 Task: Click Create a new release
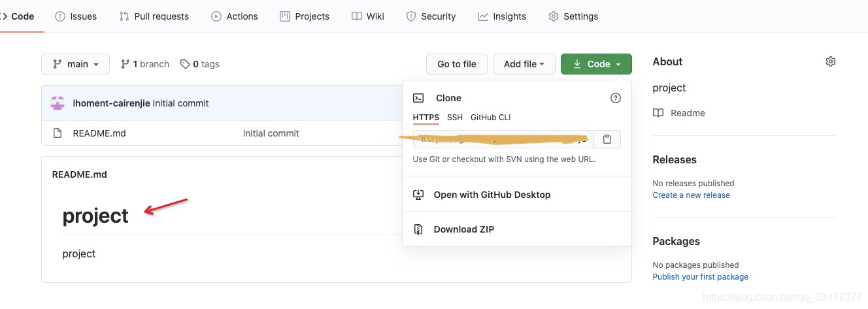pos(692,195)
